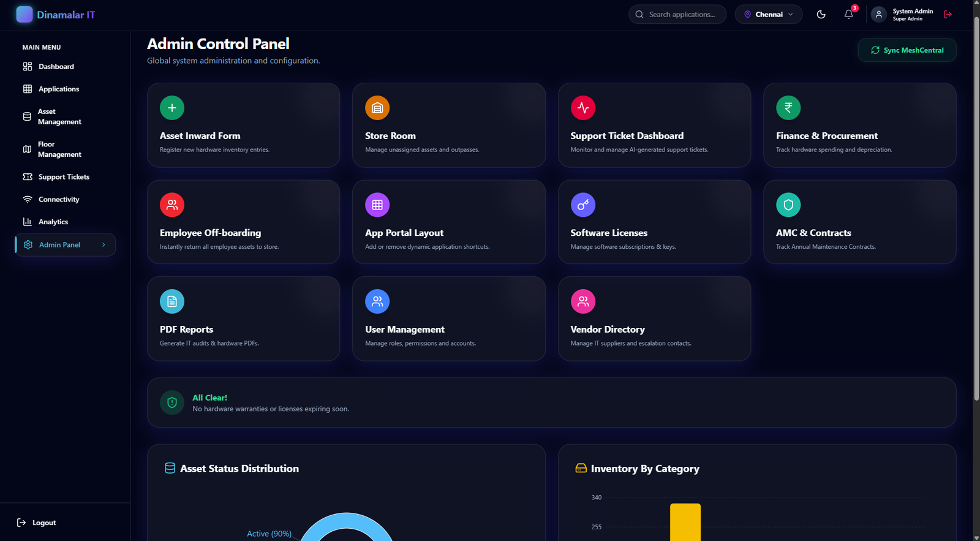Click the teal AMC shield icon
This screenshot has width=980, height=541.
[788, 205]
